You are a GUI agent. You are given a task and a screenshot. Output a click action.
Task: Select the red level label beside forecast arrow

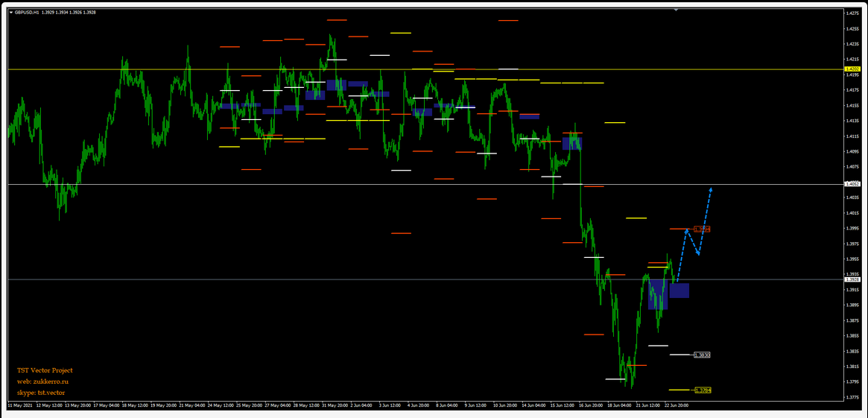[x=702, y=229]
